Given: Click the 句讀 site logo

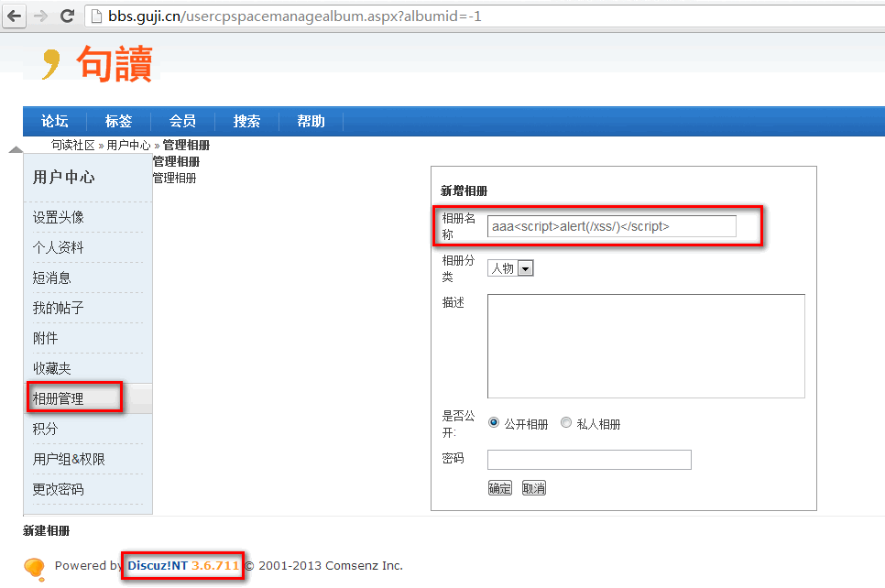Looking at the screenshot, I should (98, 64).
